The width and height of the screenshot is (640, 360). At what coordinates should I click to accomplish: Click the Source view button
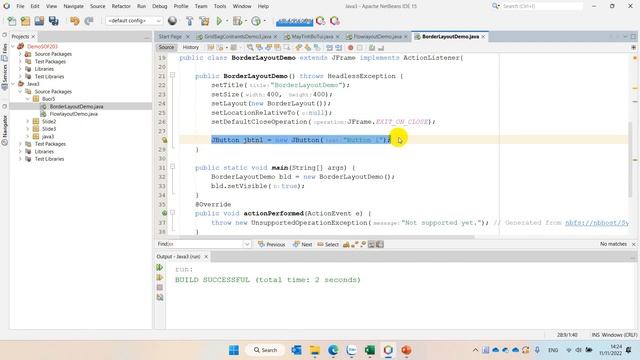pos(166,48)
